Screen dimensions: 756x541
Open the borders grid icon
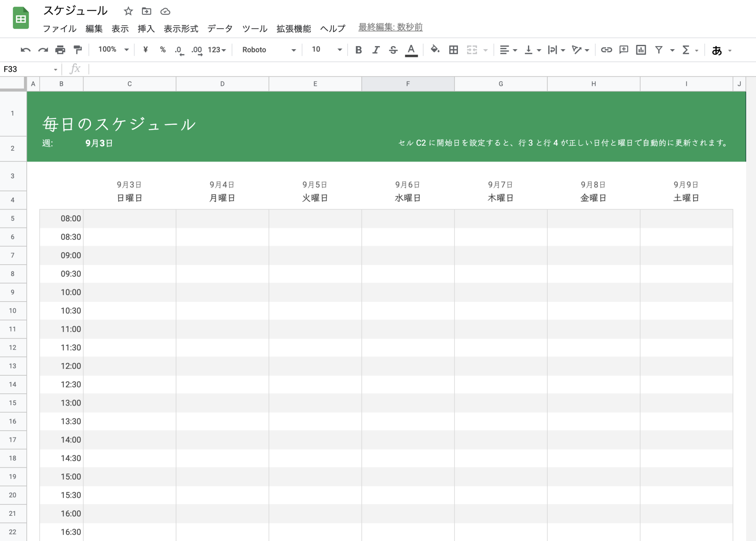[454, 50]
